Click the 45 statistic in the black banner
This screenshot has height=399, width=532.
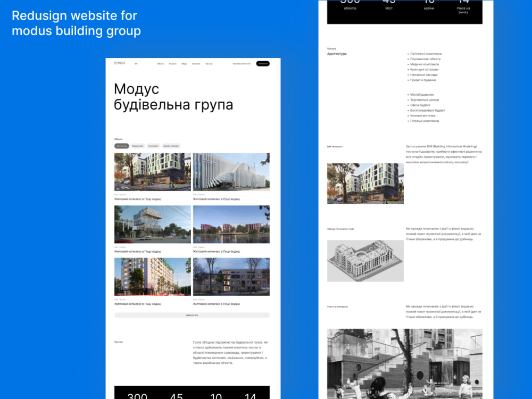click(177, 396)
